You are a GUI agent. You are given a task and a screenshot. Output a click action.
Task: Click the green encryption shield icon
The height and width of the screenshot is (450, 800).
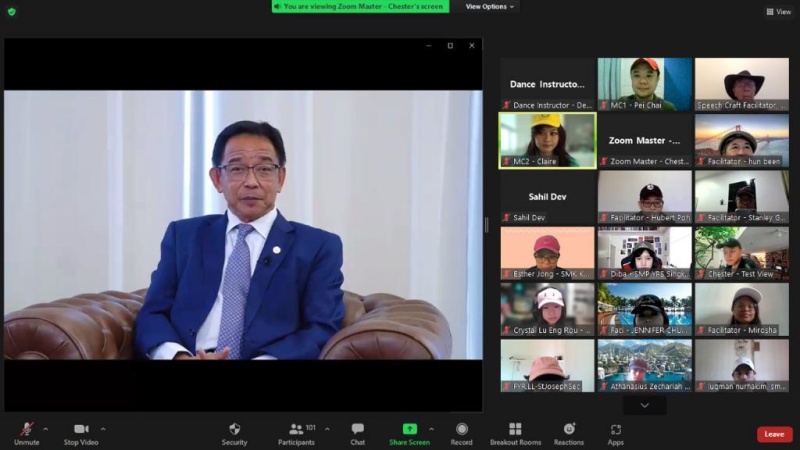[x=12, y=12]
